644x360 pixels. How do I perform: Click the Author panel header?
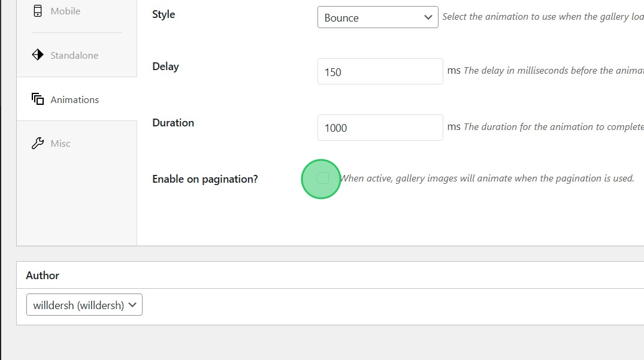point(42,275)
